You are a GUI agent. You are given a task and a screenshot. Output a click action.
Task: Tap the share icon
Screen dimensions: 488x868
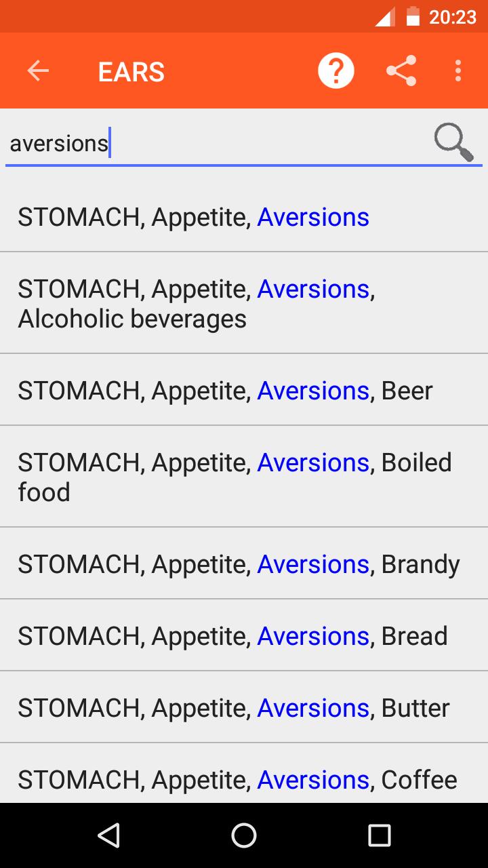[401, 71]
